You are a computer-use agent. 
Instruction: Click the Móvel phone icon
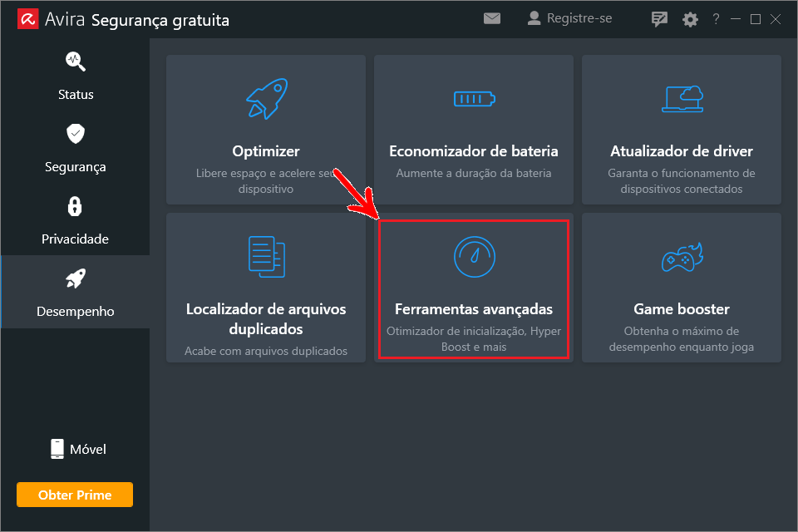pyautogui.click(x=57, y=449)
